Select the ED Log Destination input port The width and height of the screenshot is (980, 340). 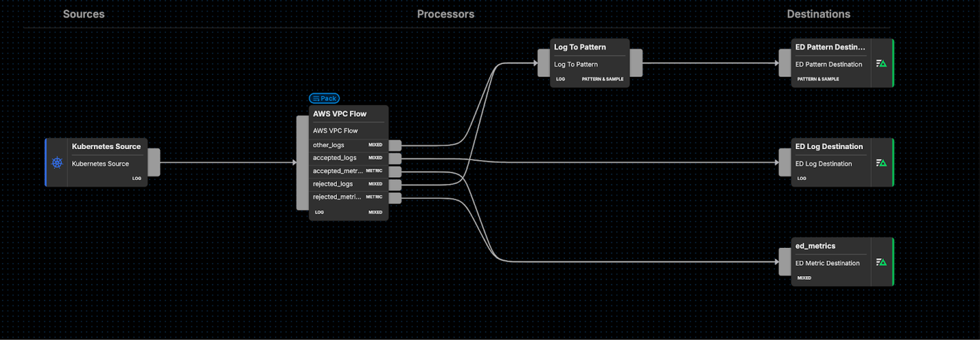tap(785, 163)
